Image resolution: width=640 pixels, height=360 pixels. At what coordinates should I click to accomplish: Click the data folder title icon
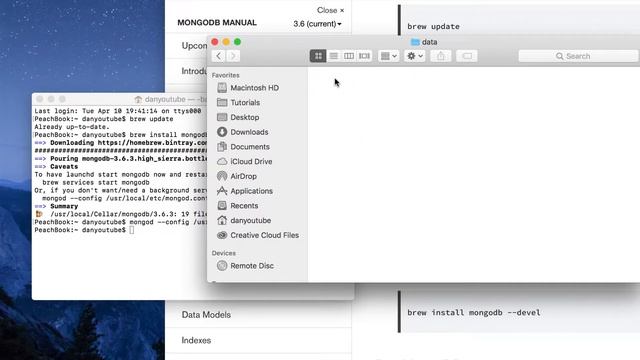[x=415, y=42]
